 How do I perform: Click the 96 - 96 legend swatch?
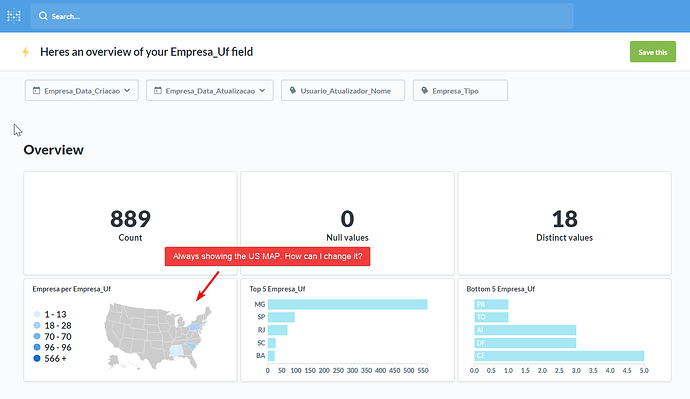tap(37, 348)
